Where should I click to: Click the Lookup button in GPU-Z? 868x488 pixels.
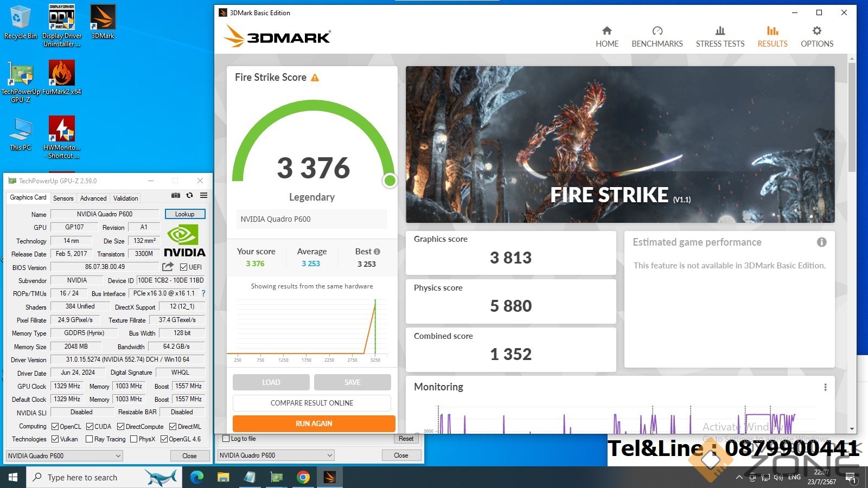(x=185, y=214)
